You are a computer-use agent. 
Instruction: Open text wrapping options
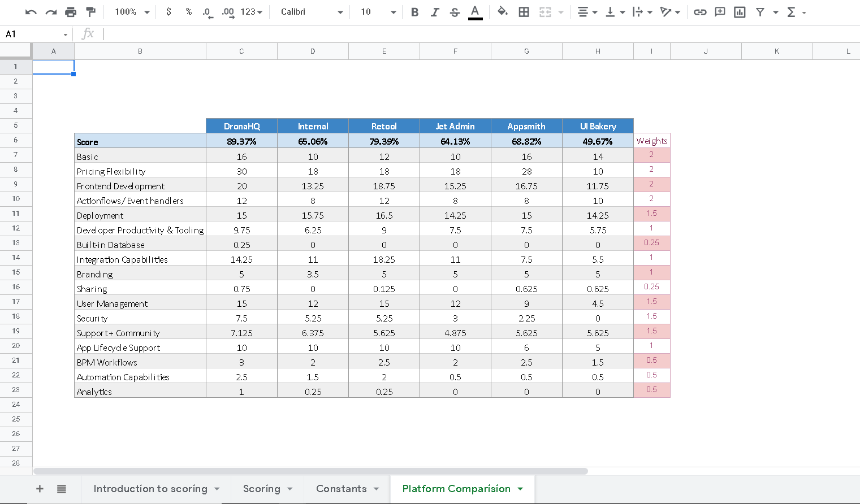click(x=642, y=12)
